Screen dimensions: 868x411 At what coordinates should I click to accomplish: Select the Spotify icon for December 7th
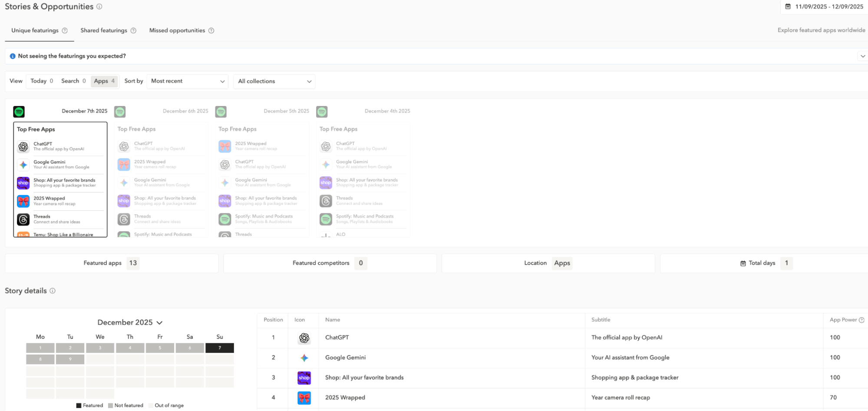pyautogui.click(x=18, y=111)
